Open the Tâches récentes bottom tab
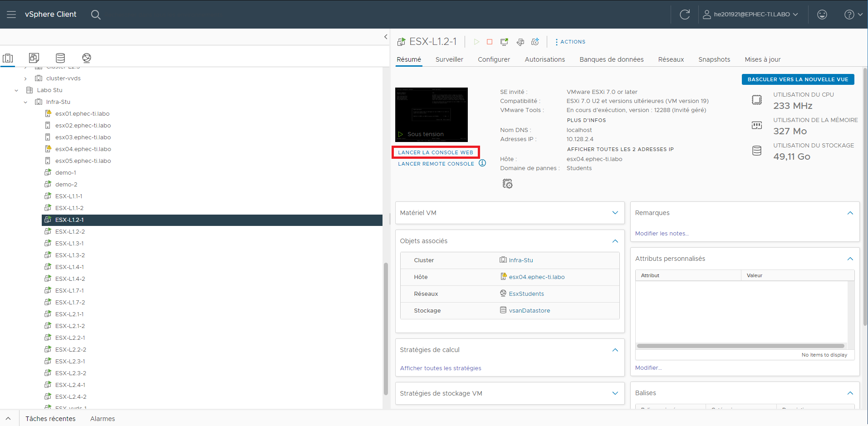The image size is (868, 426). tap(50, 419)
